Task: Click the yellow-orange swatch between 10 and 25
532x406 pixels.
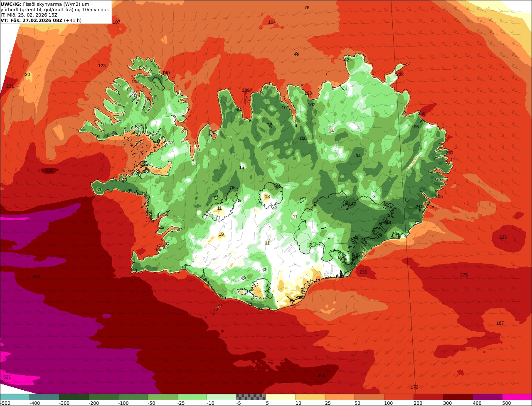Action: coord(310,397)
